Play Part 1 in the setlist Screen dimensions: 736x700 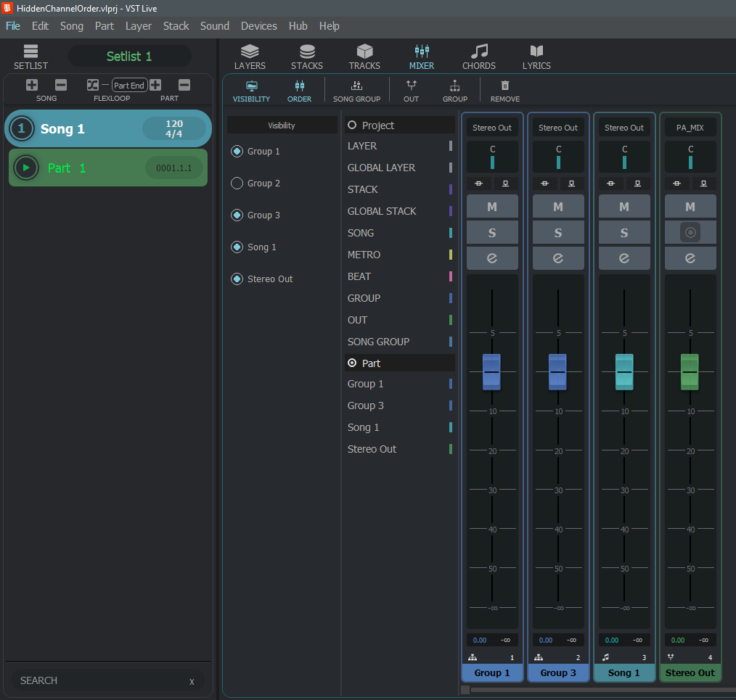point(26,168)
